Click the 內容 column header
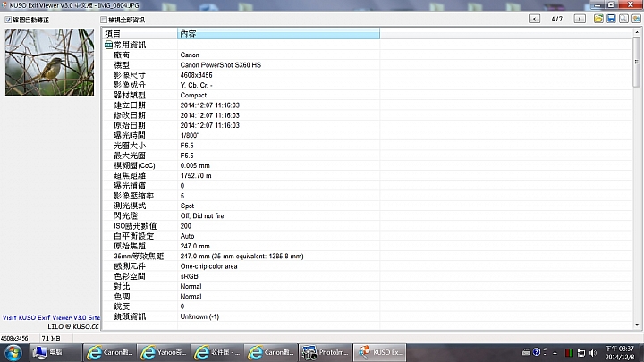Viewport: 644px width, 362px height. pos(278,34)
